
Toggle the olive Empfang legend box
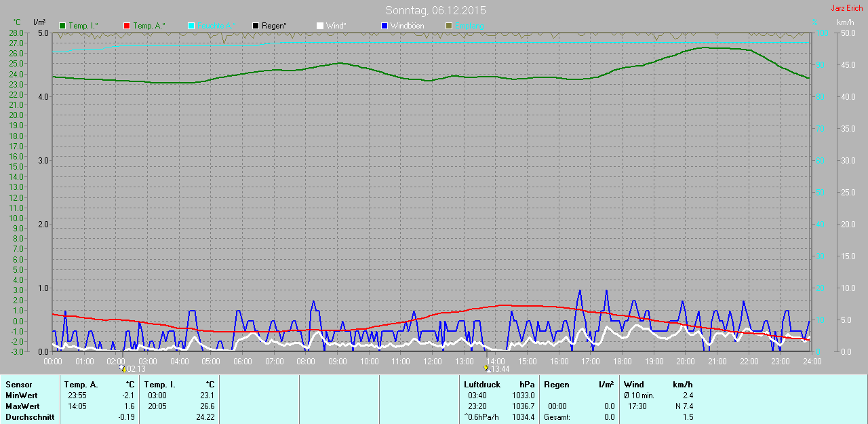[449, 26]
